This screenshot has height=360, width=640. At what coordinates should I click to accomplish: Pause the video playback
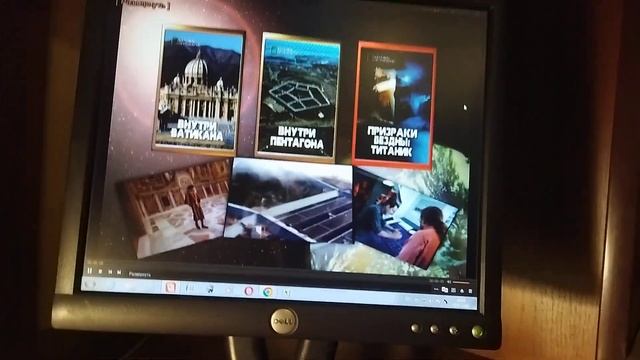[x=90, y=270]
